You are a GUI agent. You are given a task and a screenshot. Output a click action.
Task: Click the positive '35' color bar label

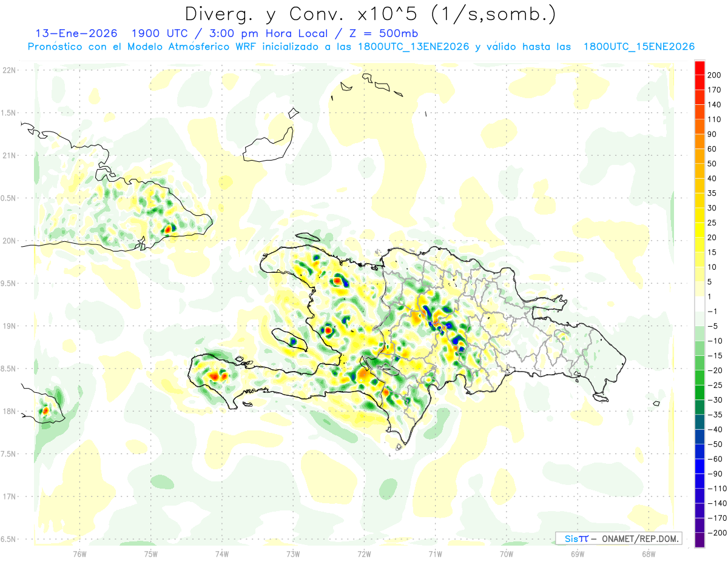(713, 193)
